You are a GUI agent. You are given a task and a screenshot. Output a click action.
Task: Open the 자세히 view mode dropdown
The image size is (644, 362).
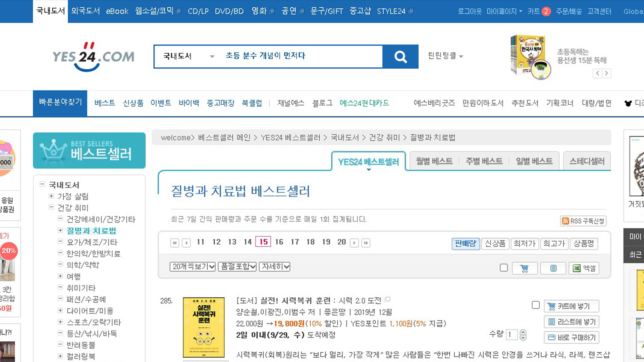[x=275, y=267]
